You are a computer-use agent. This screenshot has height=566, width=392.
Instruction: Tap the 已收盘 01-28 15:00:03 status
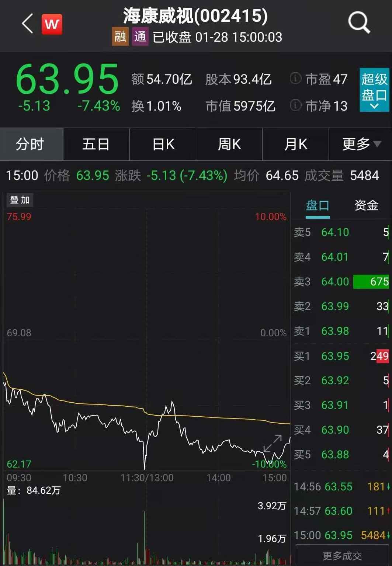217,37
